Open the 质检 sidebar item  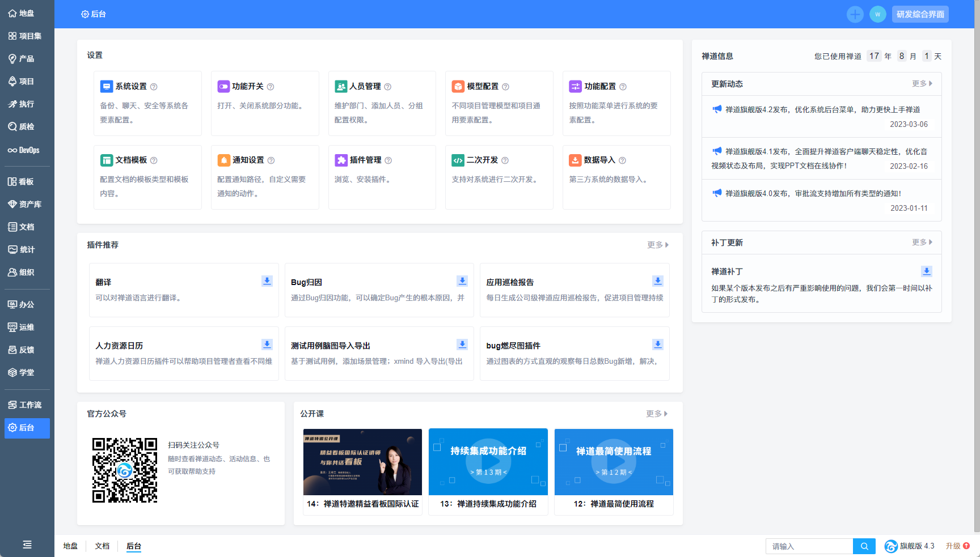(x=27, y=126)
